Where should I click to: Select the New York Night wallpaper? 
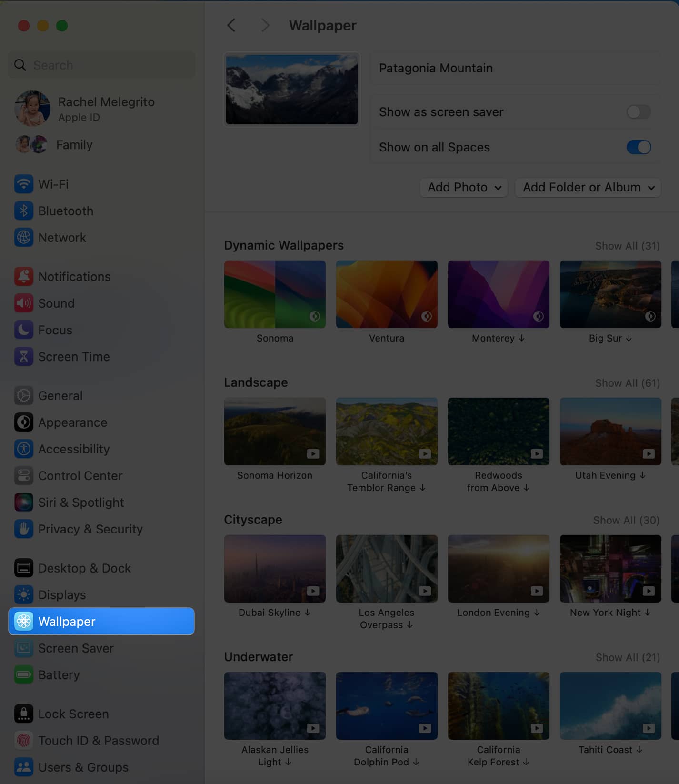tap(610, 568)
